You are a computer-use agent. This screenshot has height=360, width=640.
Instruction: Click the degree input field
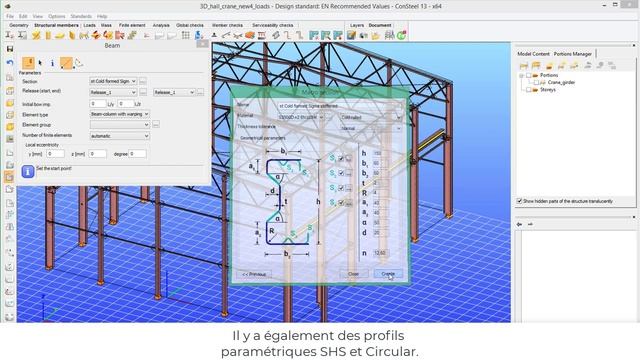click(x=138, y=154)
